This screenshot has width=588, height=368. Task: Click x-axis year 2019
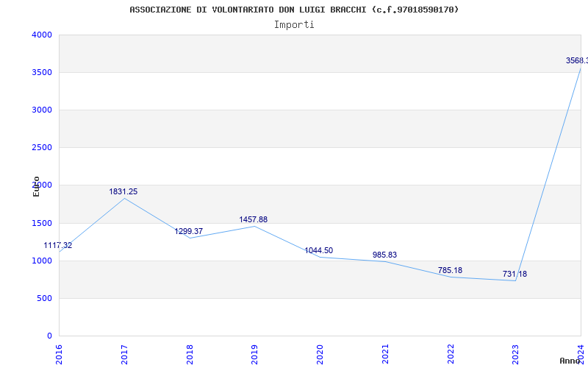click(254, 354)
